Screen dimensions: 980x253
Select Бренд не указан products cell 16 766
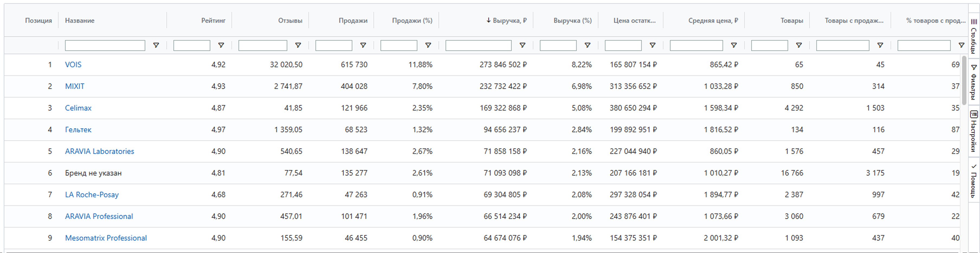[x=792, y=173]
